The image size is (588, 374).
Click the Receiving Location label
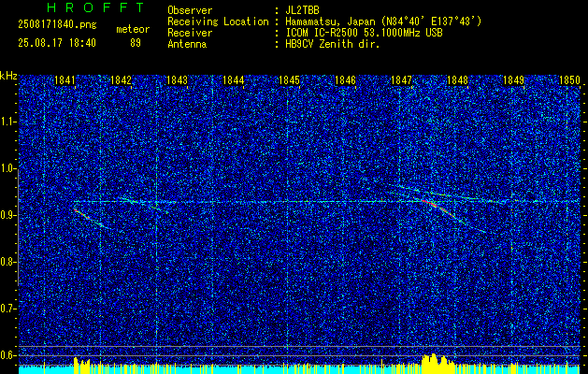[218, 22]
